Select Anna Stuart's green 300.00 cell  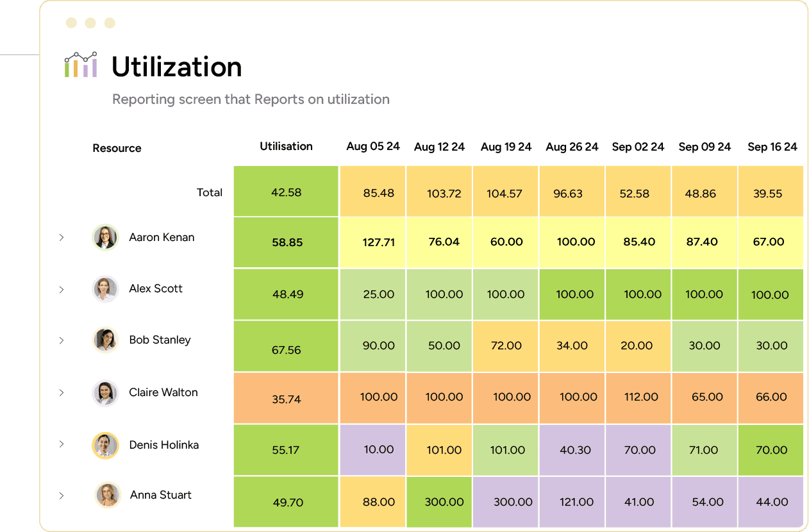[x=439, y=502]
